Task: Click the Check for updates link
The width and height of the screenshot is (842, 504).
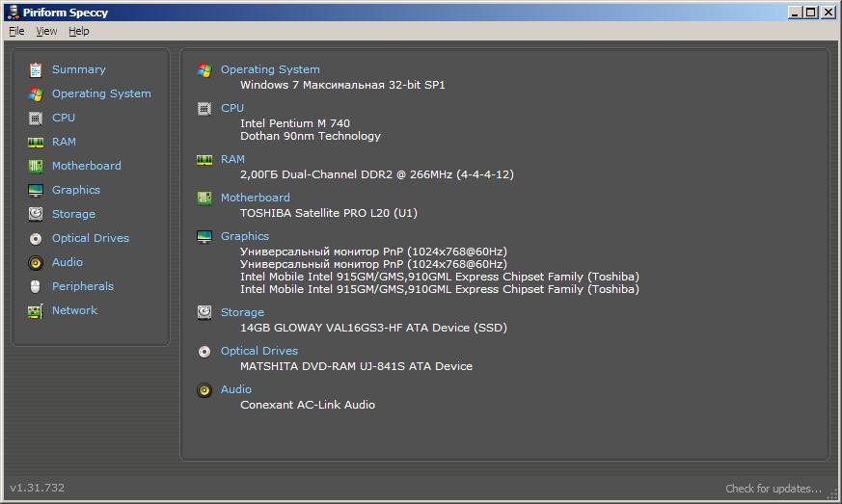Action: tap(774, 489)
